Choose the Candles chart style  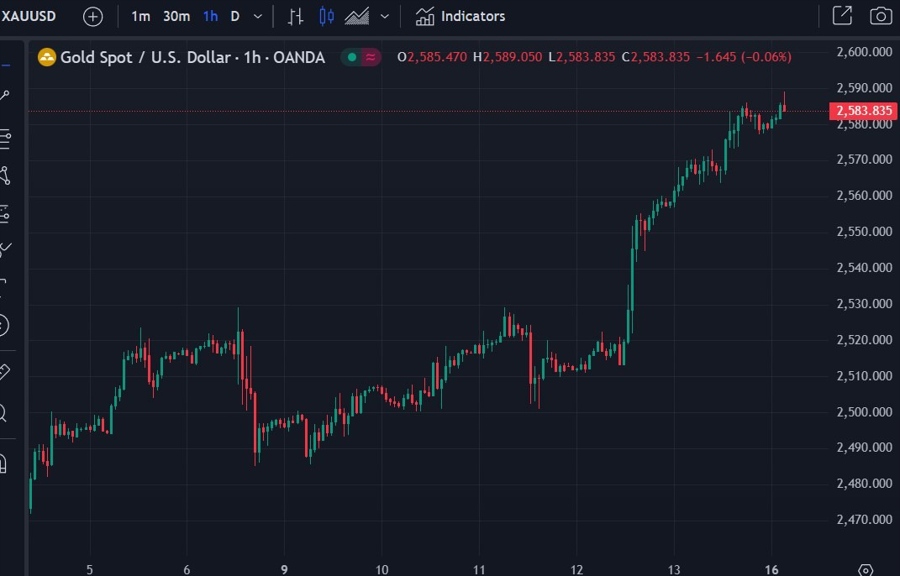click(326, 17)
